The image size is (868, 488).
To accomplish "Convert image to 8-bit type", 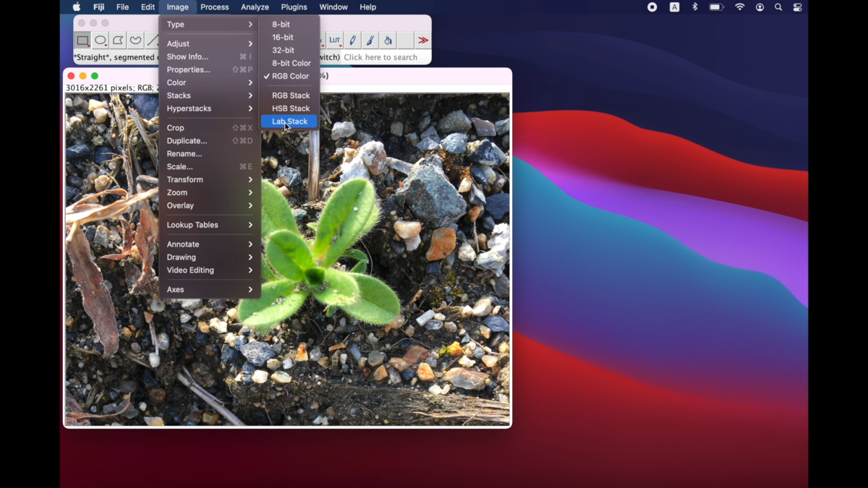I will (289, 25).
